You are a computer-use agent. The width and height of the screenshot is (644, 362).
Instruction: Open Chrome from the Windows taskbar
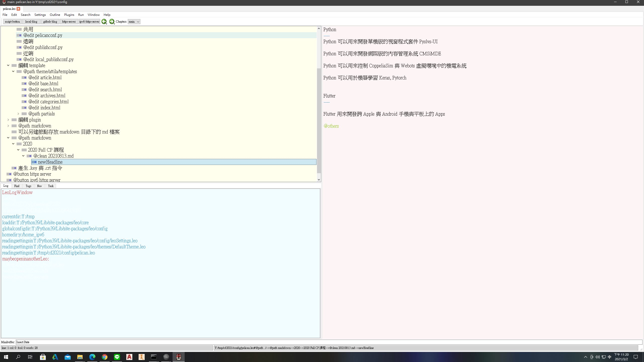click(105, 357)
